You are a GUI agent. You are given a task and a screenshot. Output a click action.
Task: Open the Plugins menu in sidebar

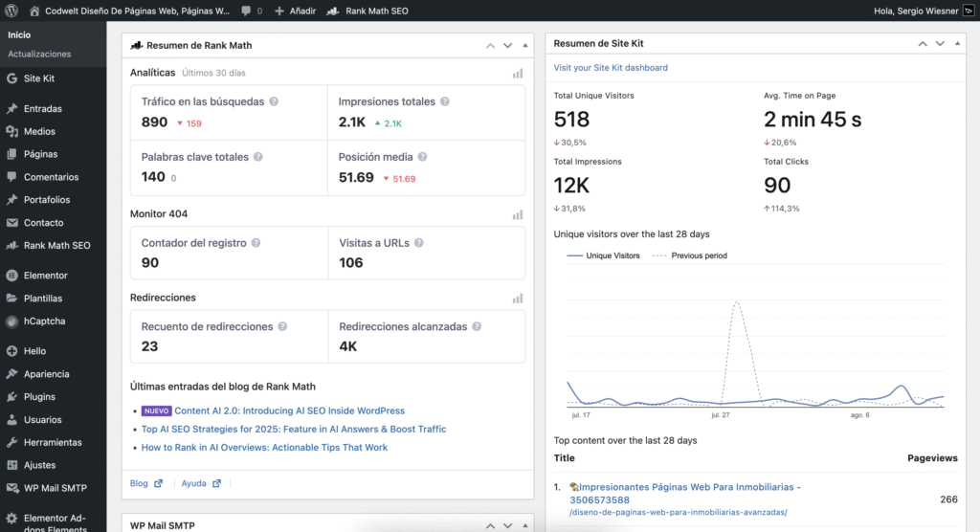39,397
